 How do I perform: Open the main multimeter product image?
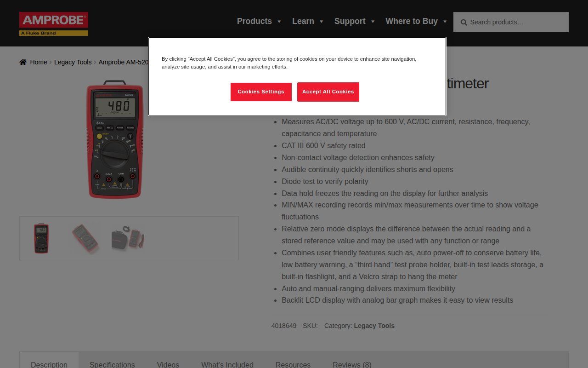tap(115, 140)
